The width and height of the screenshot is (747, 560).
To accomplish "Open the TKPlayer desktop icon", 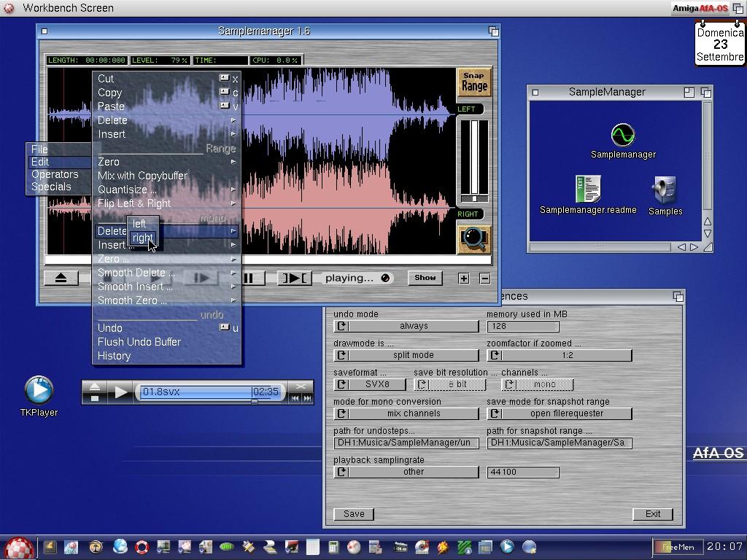I will point(39,391).
